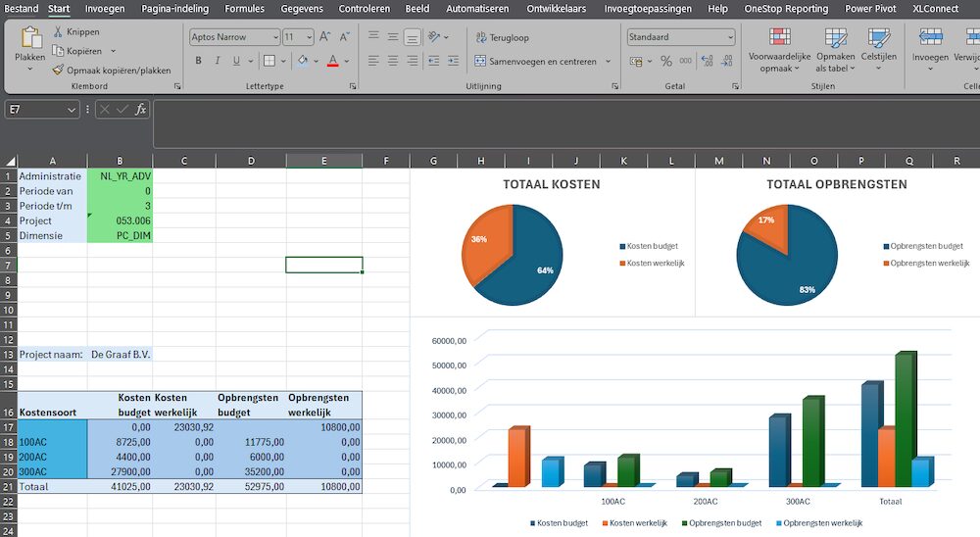Toggle bottom align, the highlighted alignment button
The height and width of the screenshot is (537, 980).
click(413, 37)
